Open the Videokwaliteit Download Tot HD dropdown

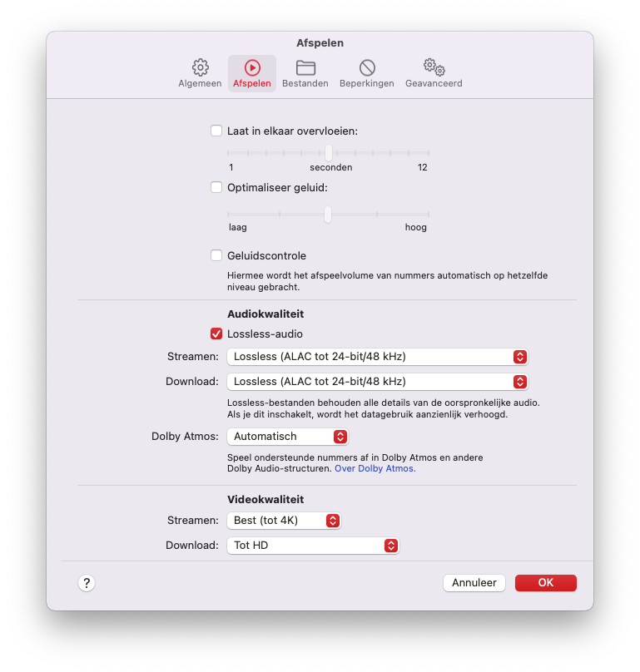point(313,545)
